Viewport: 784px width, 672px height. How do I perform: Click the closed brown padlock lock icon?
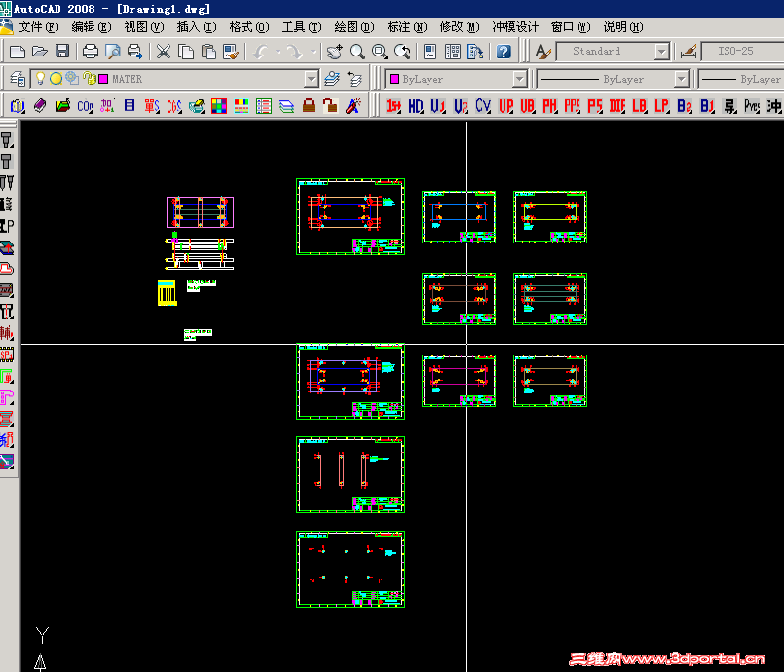point(309,106)
